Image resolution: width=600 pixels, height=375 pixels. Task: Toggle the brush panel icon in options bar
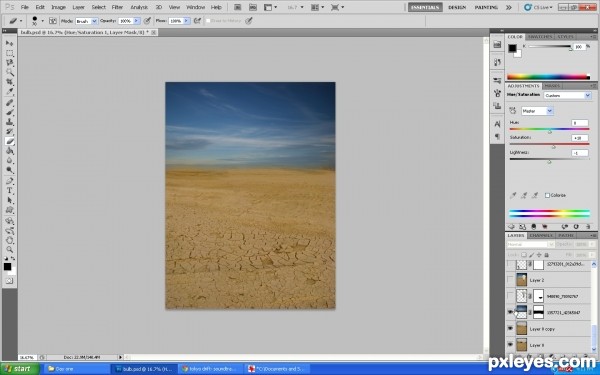[53, 21]
